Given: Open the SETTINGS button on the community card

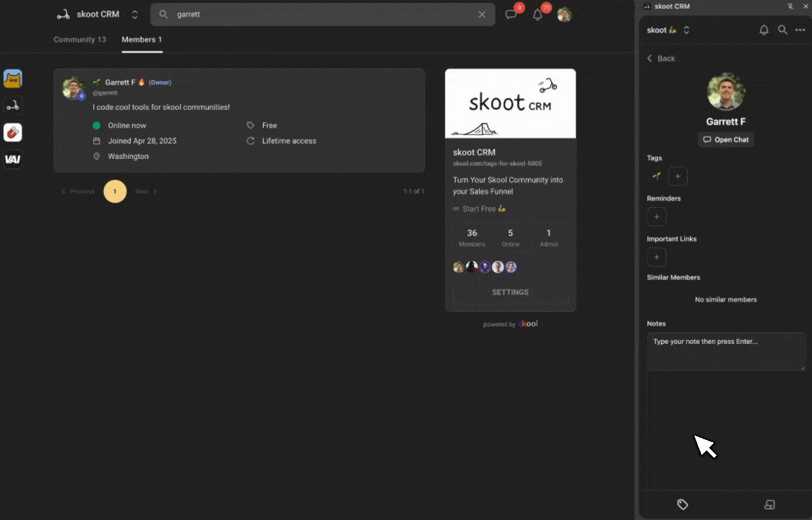Looking at the screenshot, I should click(x=510, y=292).
